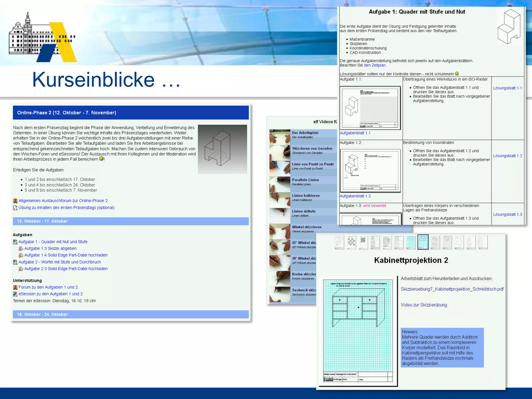Viewport: 532px width, 399px height.
Task: Open the Linien halbieren video title
Action: point(306,196)
